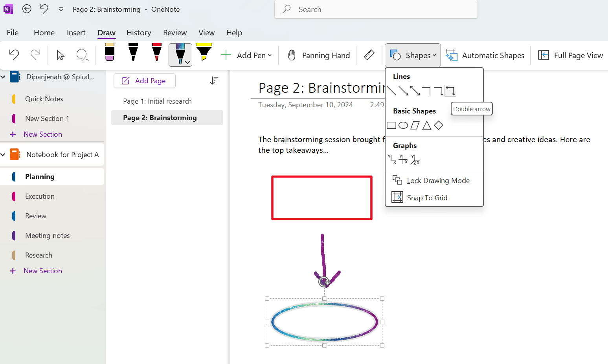This screenshot has height=364, width=608.
Task: Activate the Panning Hand tool
Action: click(x=318, y=55)
